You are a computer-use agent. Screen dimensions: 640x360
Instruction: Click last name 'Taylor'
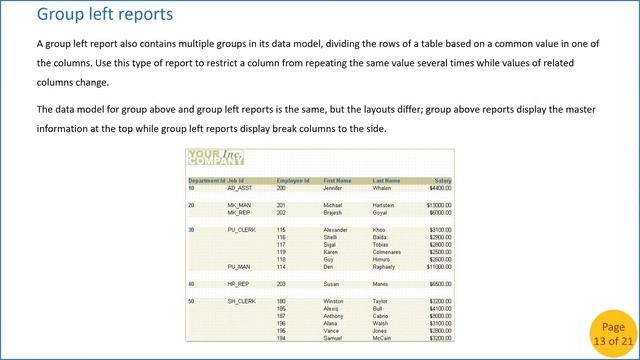pyautogui.click(x=380, y=301)
